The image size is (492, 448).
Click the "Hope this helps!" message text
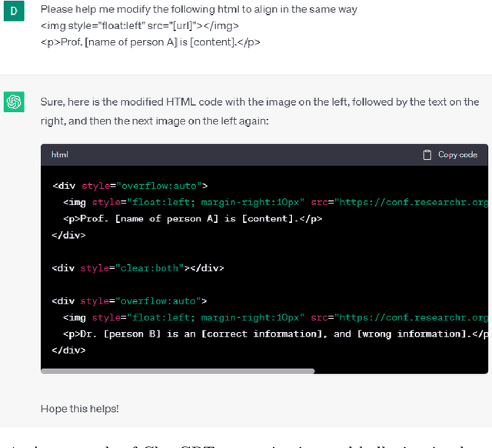tap(79, 408)
